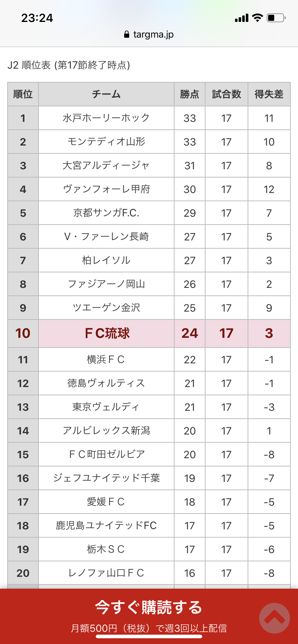This screenshot has width=298, height=644.
Task: Tap the 京都サンガF.C. team name
Action: coord(106,213)
